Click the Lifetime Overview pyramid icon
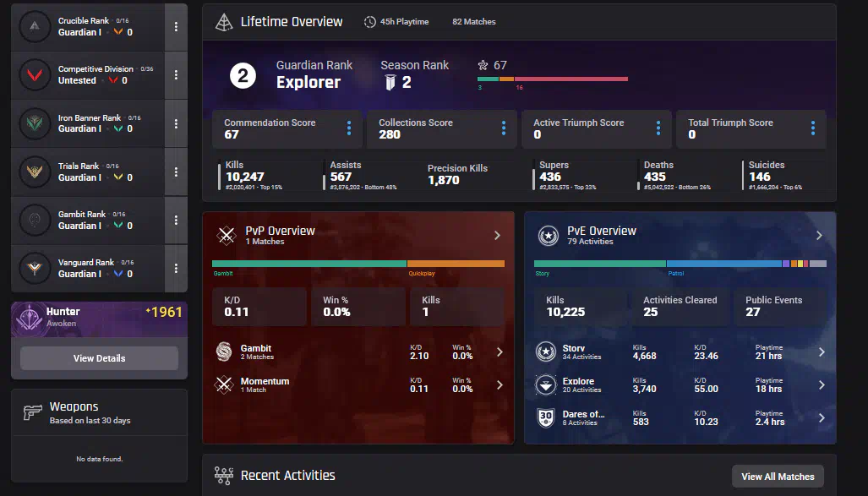This screenshot has height=496, width=868. 224,22
